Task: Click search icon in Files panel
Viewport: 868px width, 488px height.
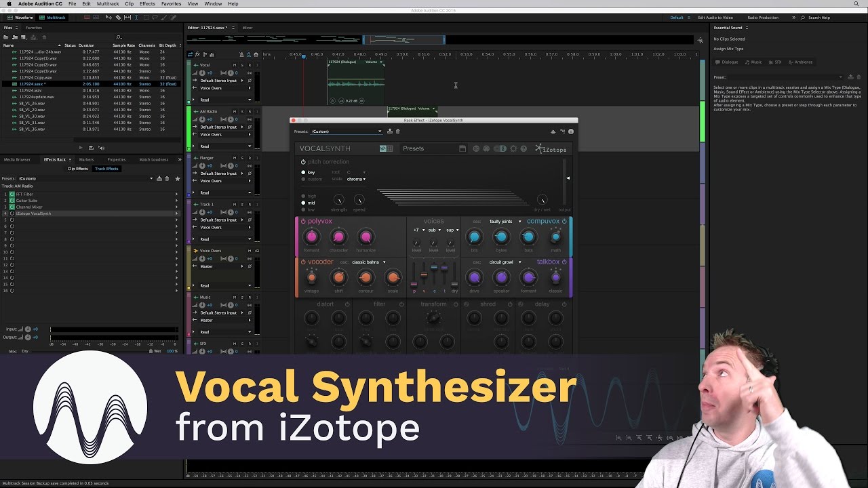Action: click(x=119, y=37)
